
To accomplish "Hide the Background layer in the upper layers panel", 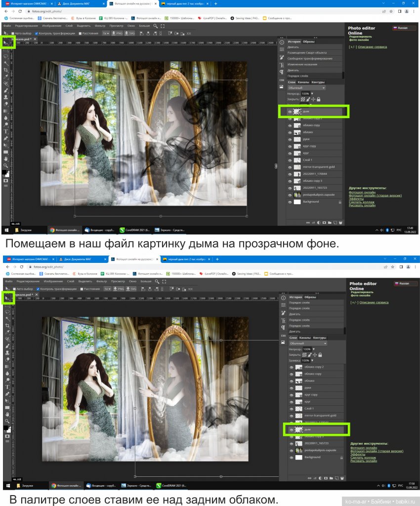I will click(x=290, y=202).
